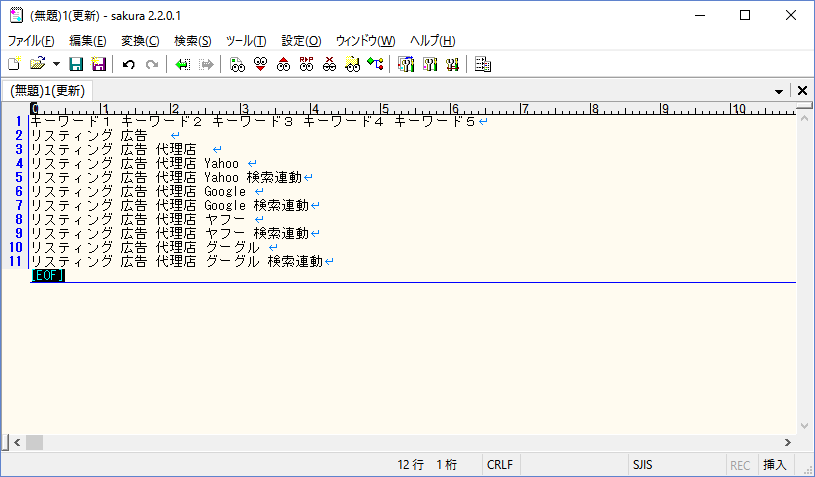Expand the tab list dropdown arrow
Image resolution: width=815 pixels, height=477 pixels.
pos(779,91)
